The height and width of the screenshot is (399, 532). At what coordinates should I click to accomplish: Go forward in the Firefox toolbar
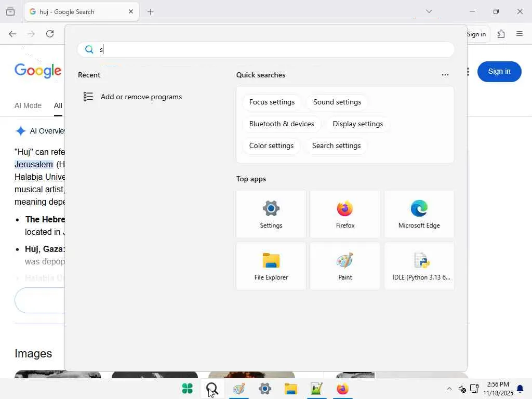(x=31, y=34)
